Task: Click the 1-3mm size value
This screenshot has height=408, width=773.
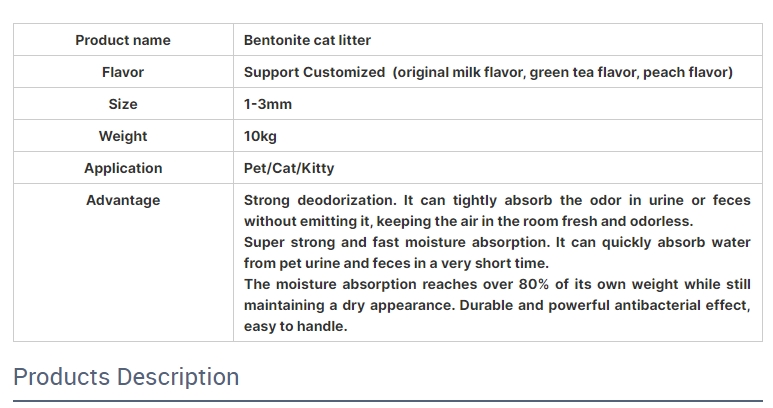Action: tap(268, 104)
